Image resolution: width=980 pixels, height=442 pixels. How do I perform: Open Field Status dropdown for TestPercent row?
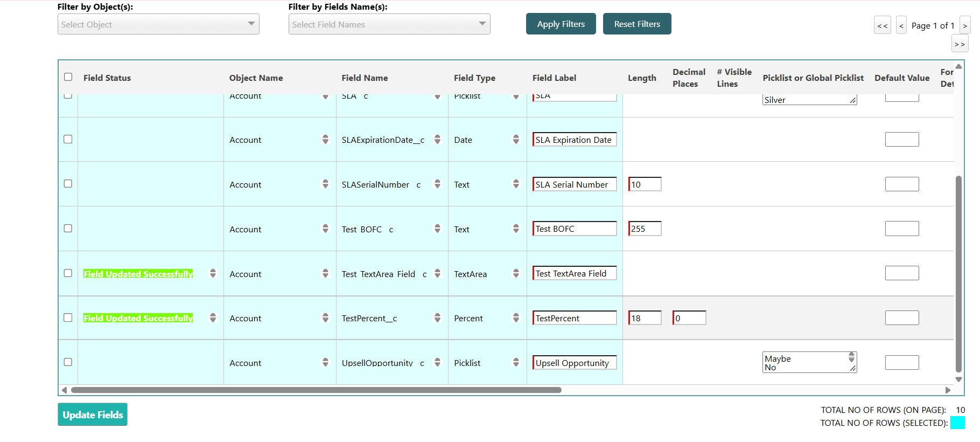pos(213,318)
